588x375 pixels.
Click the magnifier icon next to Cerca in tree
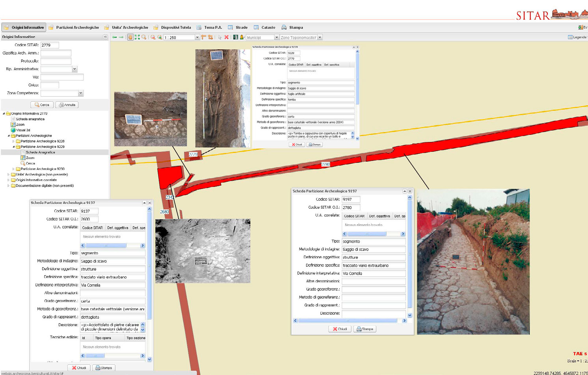pos(23,163)
